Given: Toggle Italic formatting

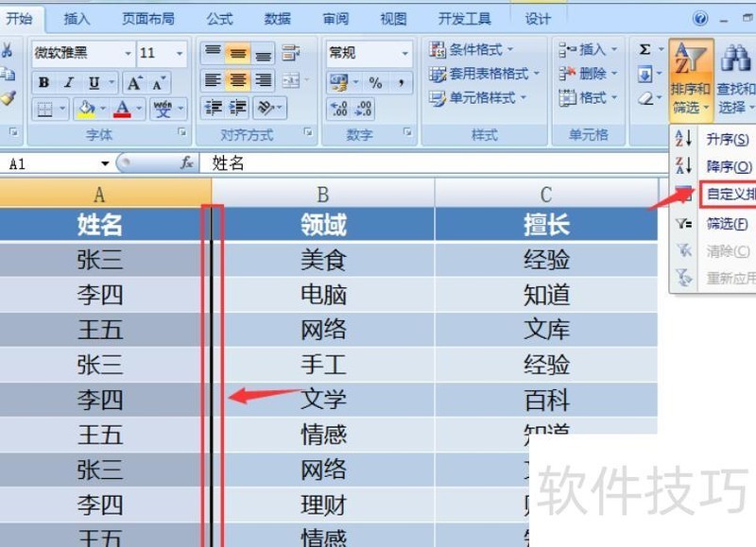Looking at the screenshot, I should (x=69, y=82).
